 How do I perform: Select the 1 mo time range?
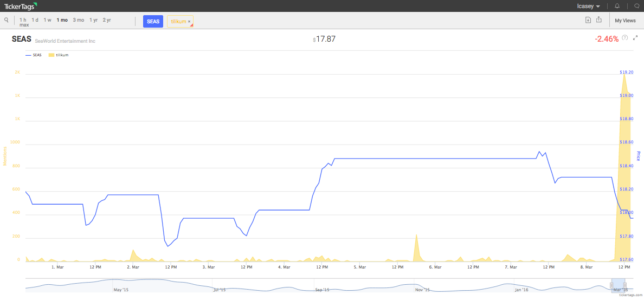click(62, 19)
